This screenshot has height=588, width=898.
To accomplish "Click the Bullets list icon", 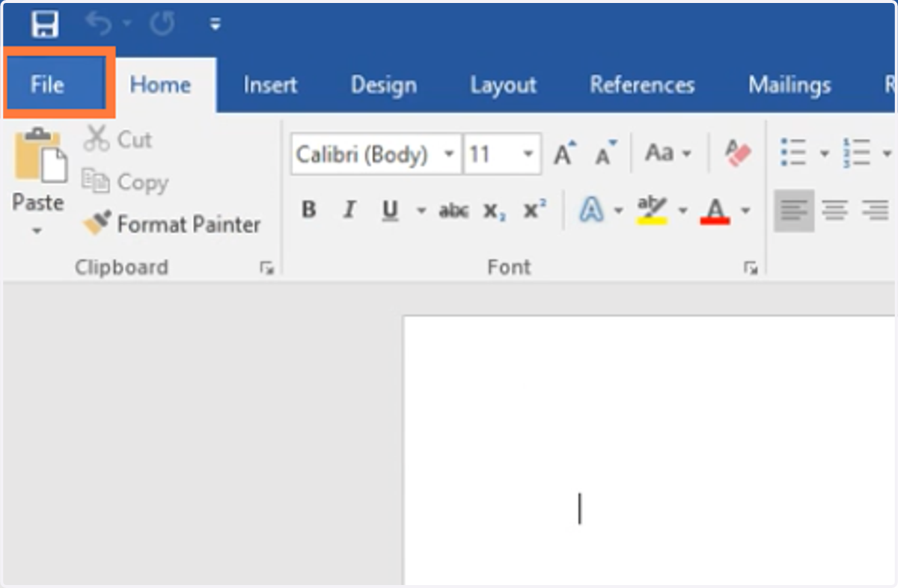I will [793, 153].
